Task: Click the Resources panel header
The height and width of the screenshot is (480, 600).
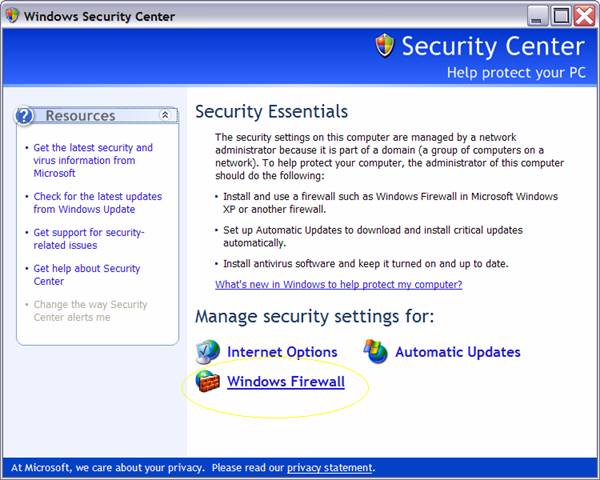Action: 97,116
